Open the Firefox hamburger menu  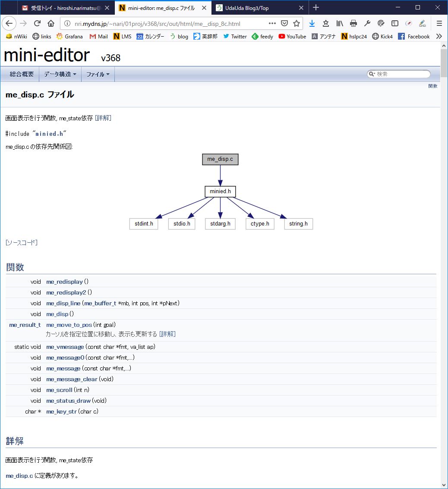439,23
